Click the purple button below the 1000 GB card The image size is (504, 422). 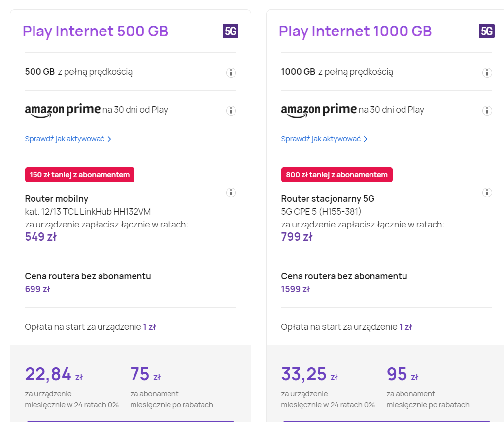point(386,421)
